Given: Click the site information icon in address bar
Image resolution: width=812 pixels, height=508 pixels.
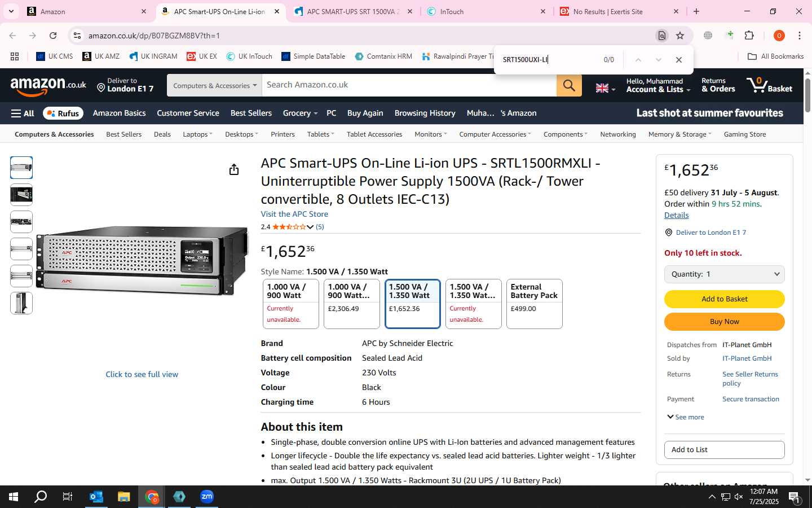Looking at the screenshot, I should (x=77, y=36).
